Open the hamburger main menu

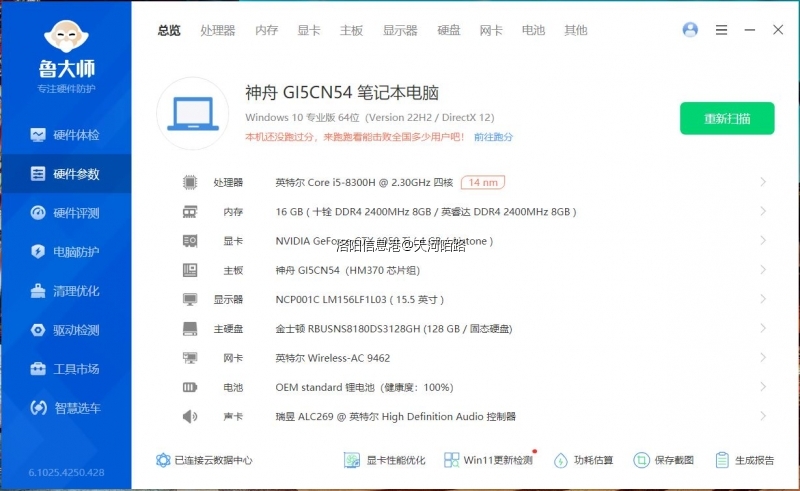pyautogui.click(x=721, y=30)
